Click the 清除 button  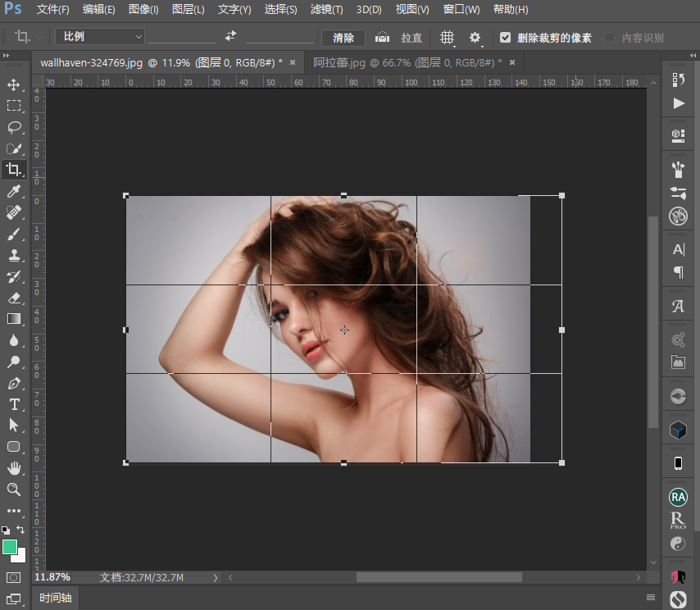pyautogui.click(x=343, y=38)
